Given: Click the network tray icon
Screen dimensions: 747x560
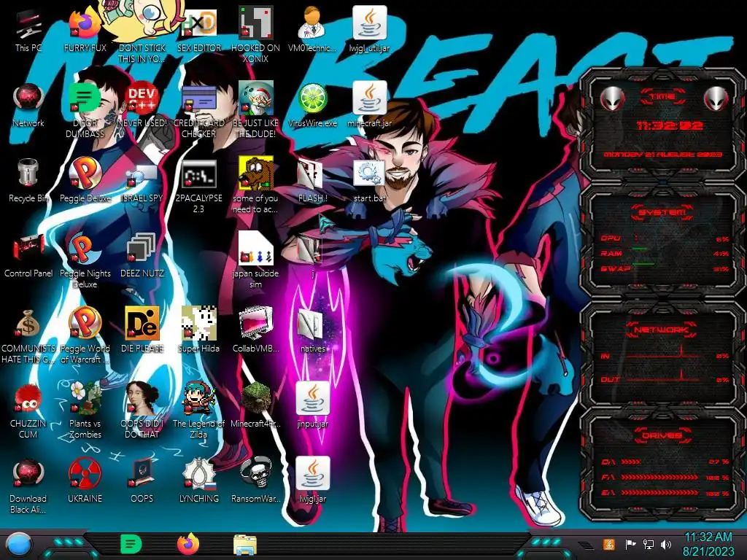Looking at the screenshot, I should 648,544.
